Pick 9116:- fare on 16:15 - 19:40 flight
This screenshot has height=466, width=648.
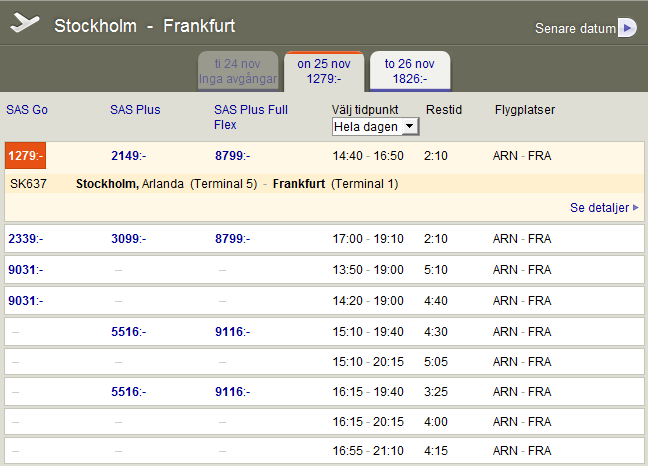pyautogui.click(x=232, y=394)
